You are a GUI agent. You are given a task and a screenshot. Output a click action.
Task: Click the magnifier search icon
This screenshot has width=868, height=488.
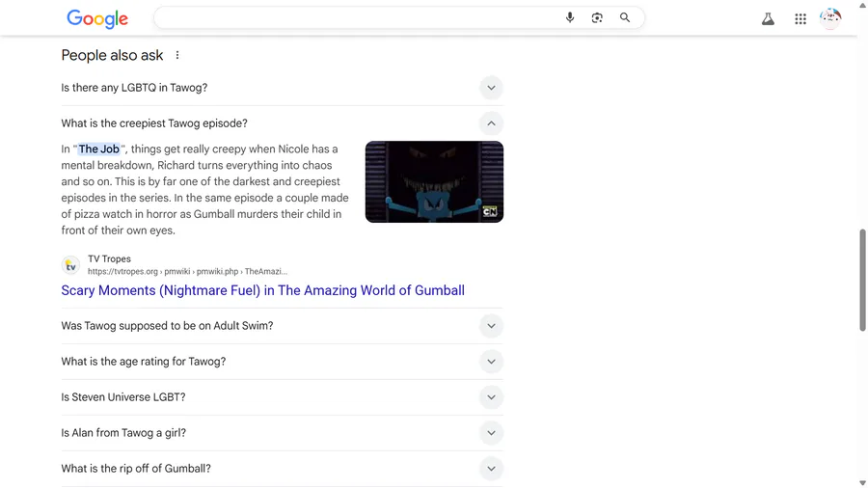pyautogui.click(x=624, y=17)
